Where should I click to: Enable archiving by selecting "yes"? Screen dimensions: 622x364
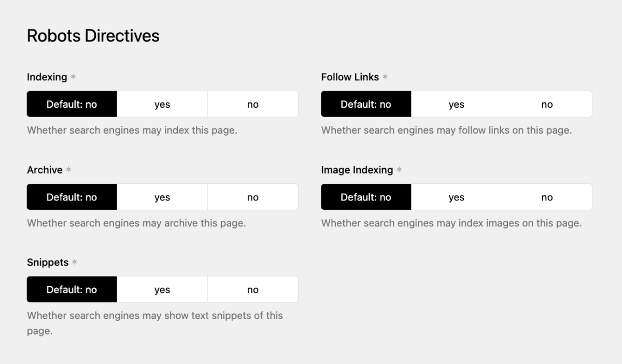[x=162, y=197]
